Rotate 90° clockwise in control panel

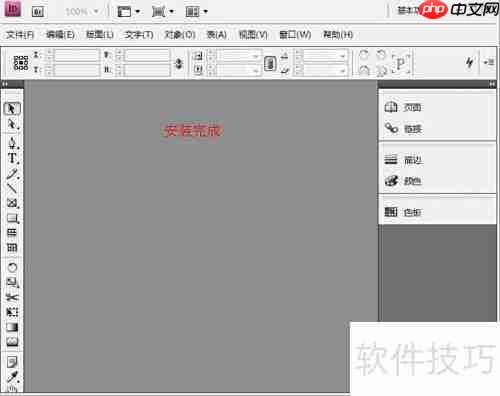(364, 55)
